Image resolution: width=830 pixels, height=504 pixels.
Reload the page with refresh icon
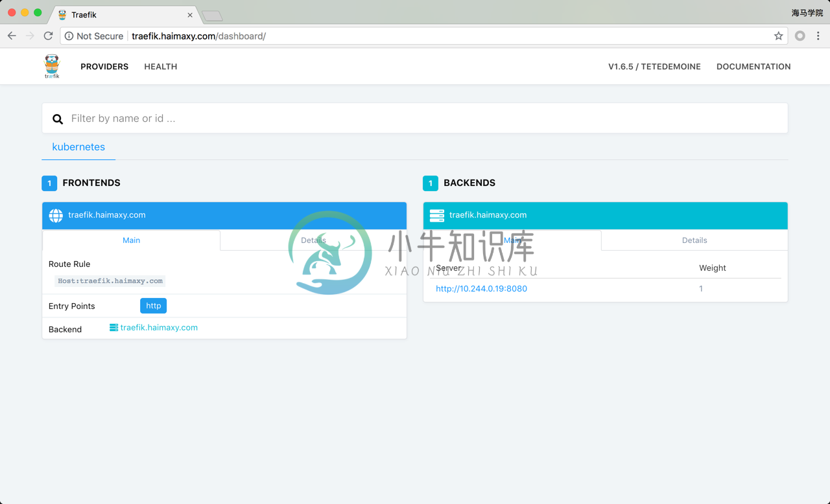click(48, 36)
